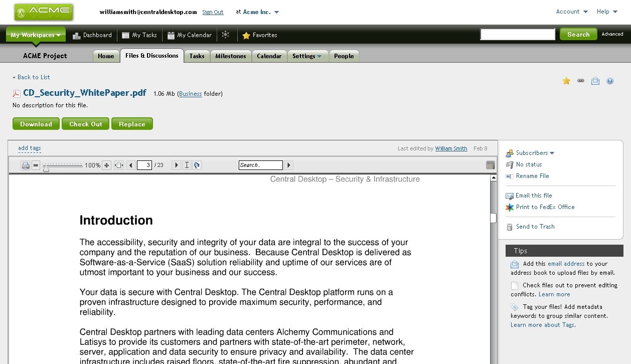Expand the Subscribers dropdown arrow
The width and height of the screenshot is (631, 364).
552,153
